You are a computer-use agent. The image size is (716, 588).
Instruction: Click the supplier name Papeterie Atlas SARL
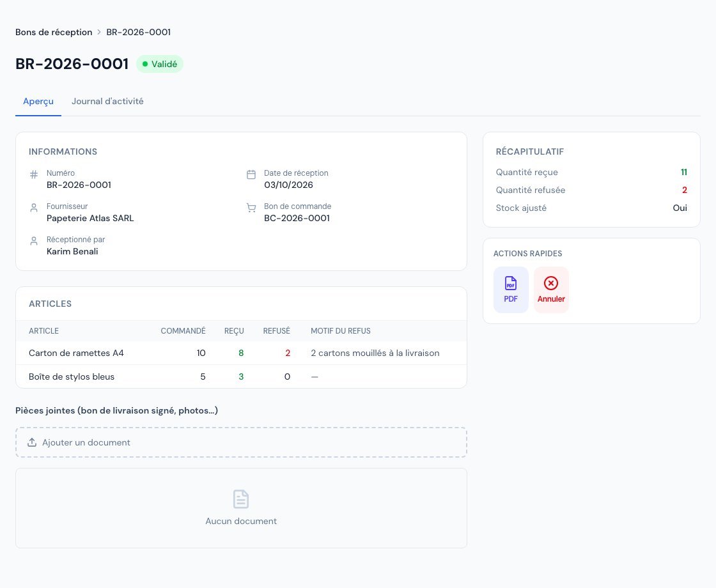click(x=90, y=218)
